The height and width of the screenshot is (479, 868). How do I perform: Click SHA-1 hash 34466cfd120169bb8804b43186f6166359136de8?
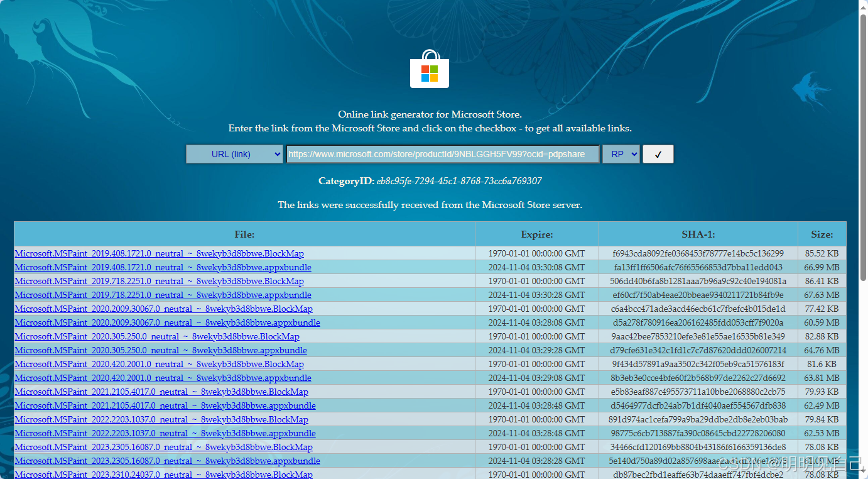coord(698,447)
